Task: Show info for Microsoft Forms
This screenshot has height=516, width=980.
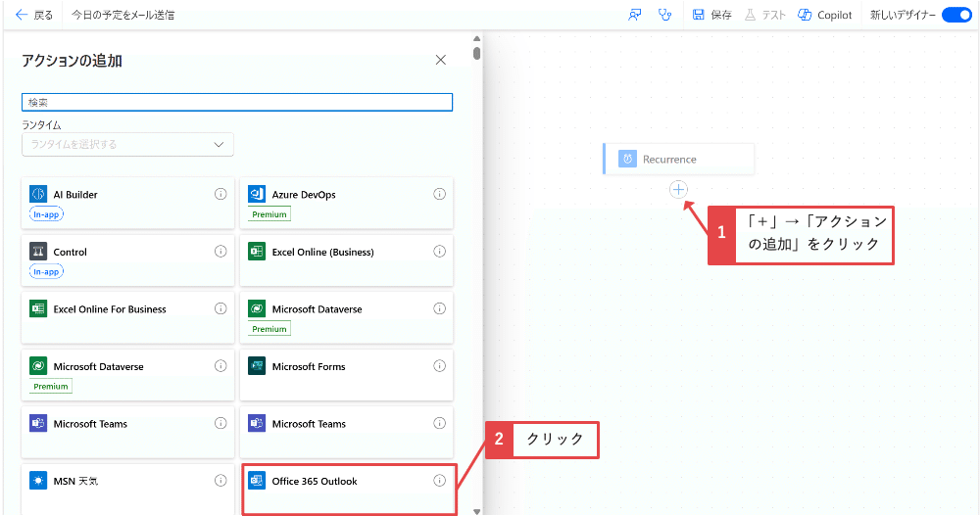Action: tap(439, 366)
